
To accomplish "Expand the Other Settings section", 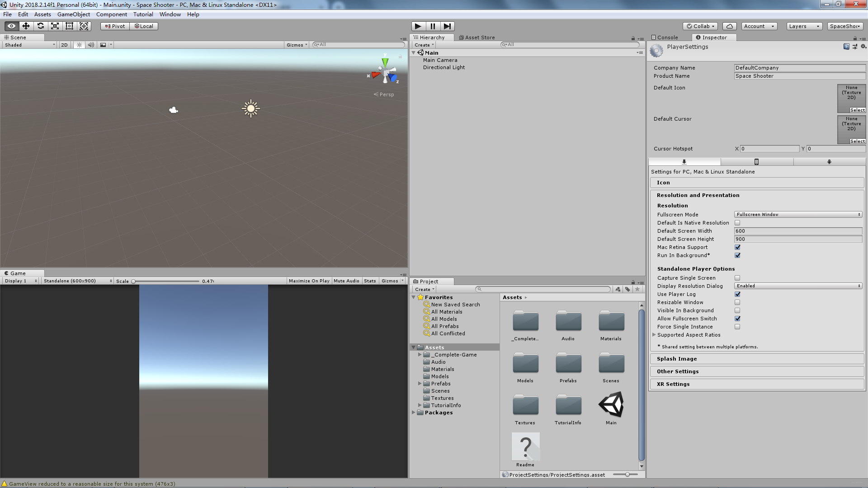I will point(757,371).
